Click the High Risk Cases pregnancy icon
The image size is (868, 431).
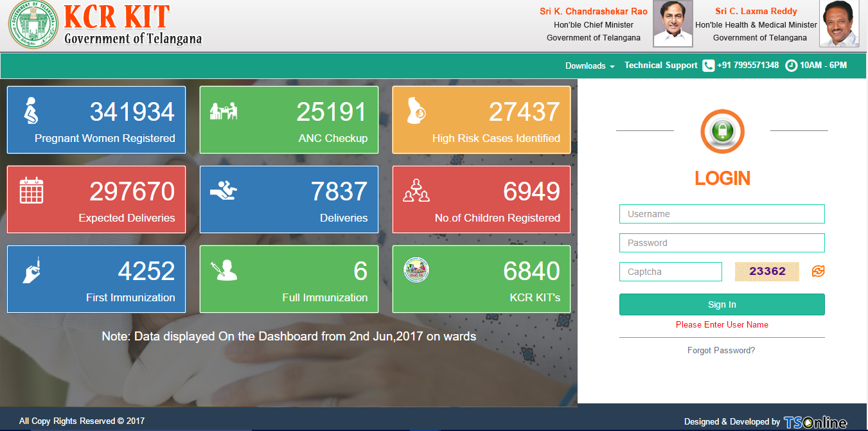(416, 112)
